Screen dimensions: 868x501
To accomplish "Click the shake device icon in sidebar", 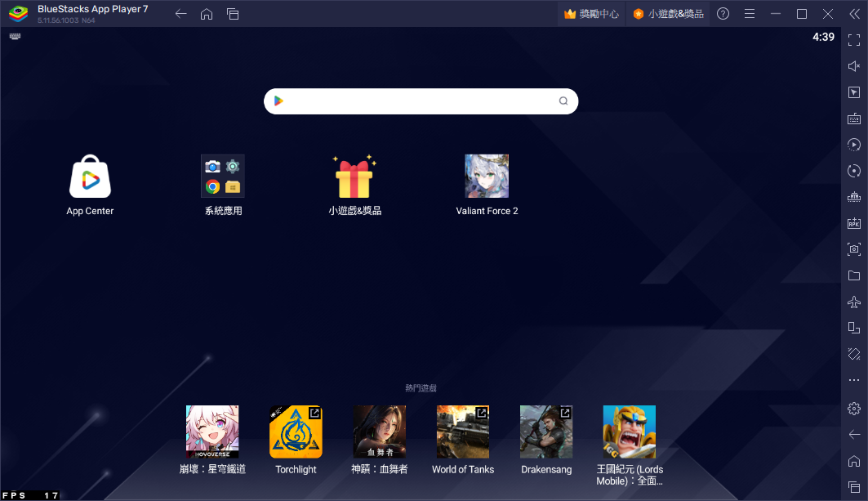I will tap(854, 354).
